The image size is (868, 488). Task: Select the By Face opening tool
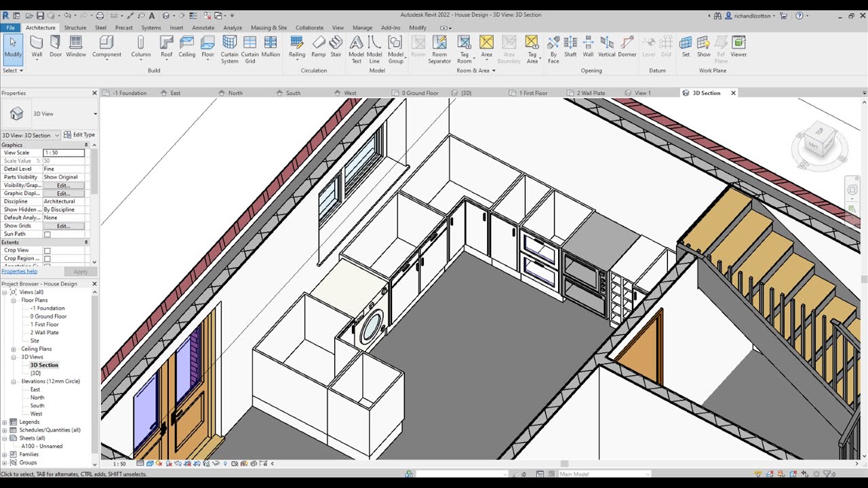[x=553, y=49]
